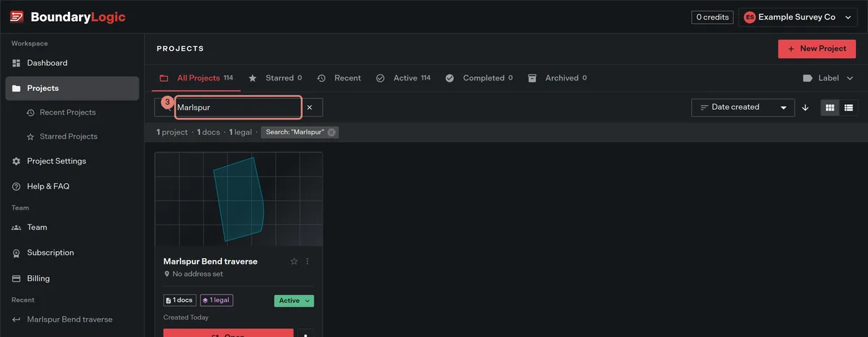The width and height of the screenshot is (868, 337).
Task: Create a New Project
Action: coord(817,49)
